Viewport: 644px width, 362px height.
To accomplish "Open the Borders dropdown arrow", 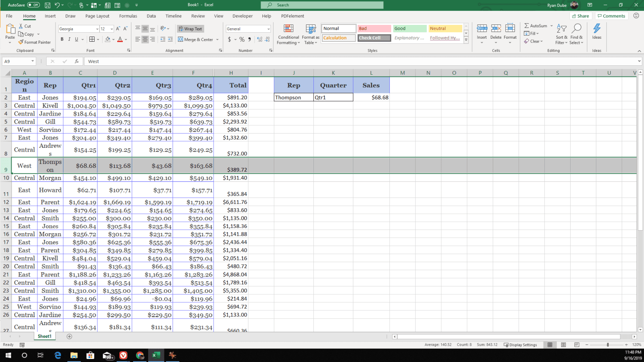I will point(98,40).
